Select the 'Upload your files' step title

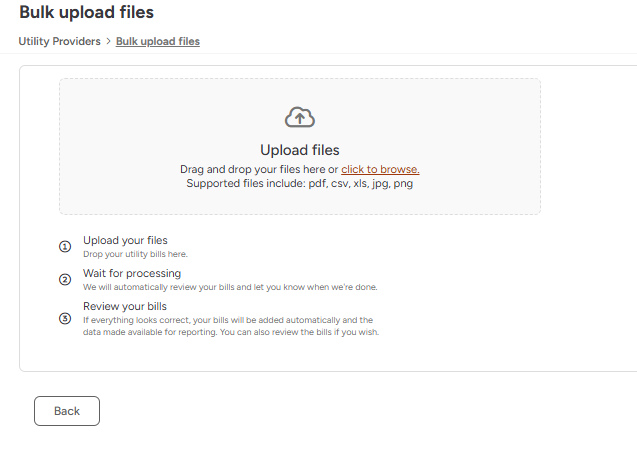coord(125,240)
